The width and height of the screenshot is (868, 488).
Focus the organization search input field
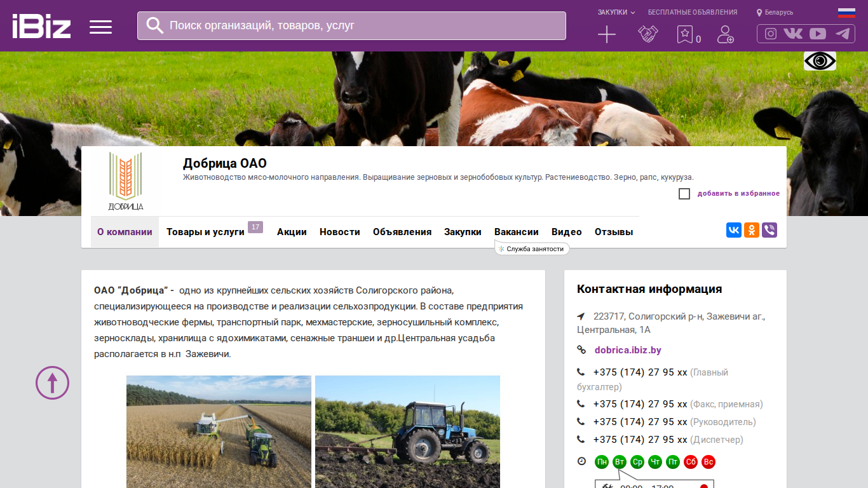[351, 25]
